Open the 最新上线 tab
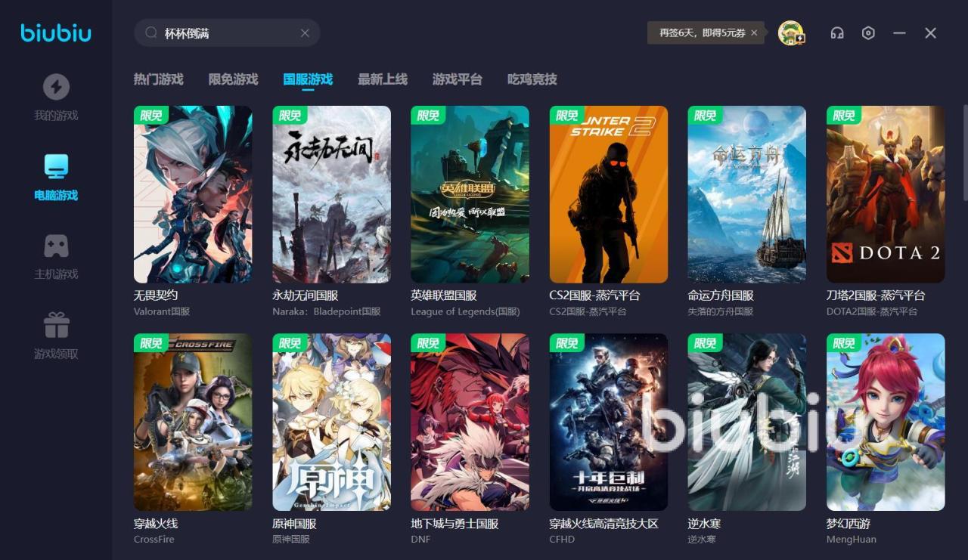968x560 pixels. pos(382,79)
